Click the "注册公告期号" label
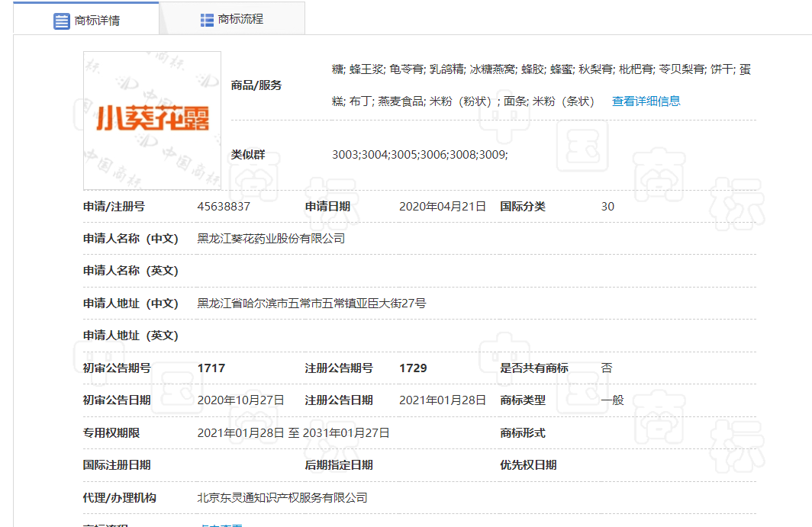The image size is (812, 527). click(339, 368)
